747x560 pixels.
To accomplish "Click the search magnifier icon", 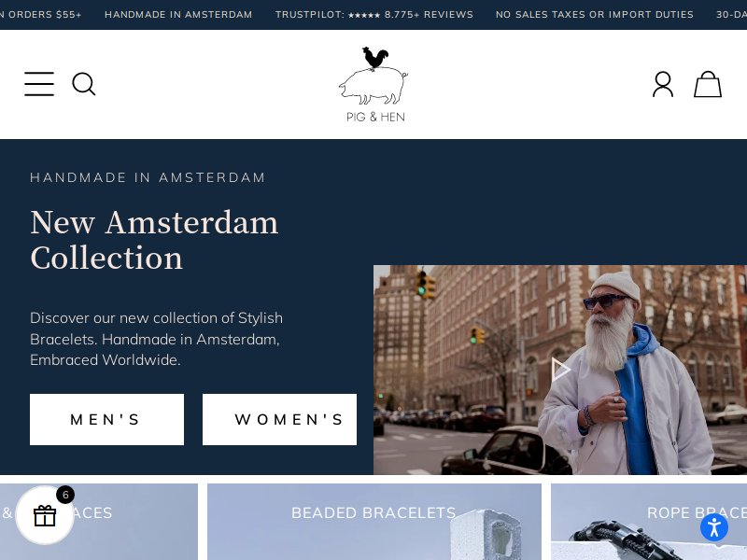I will click(84, 84).
